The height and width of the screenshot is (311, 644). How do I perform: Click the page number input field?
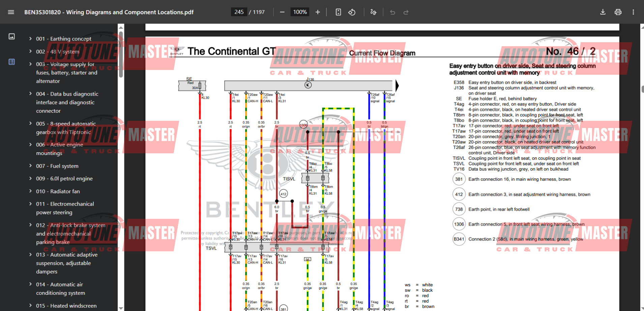click(x=239, y=12)
